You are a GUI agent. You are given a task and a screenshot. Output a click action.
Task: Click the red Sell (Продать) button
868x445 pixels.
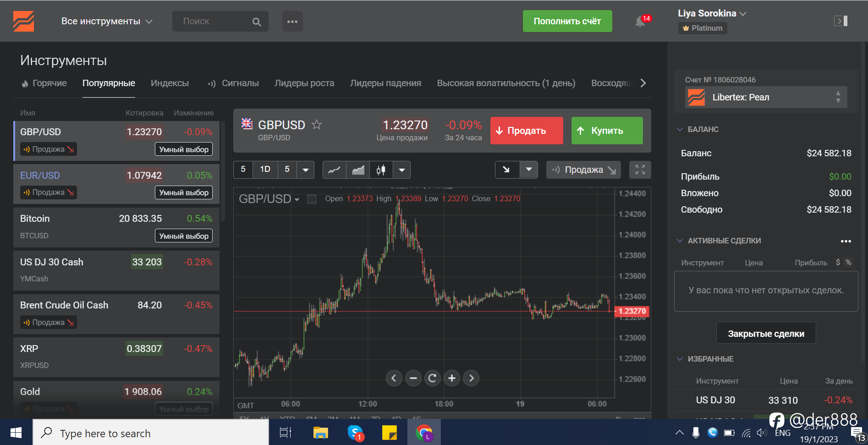click(x=527, y=131)
